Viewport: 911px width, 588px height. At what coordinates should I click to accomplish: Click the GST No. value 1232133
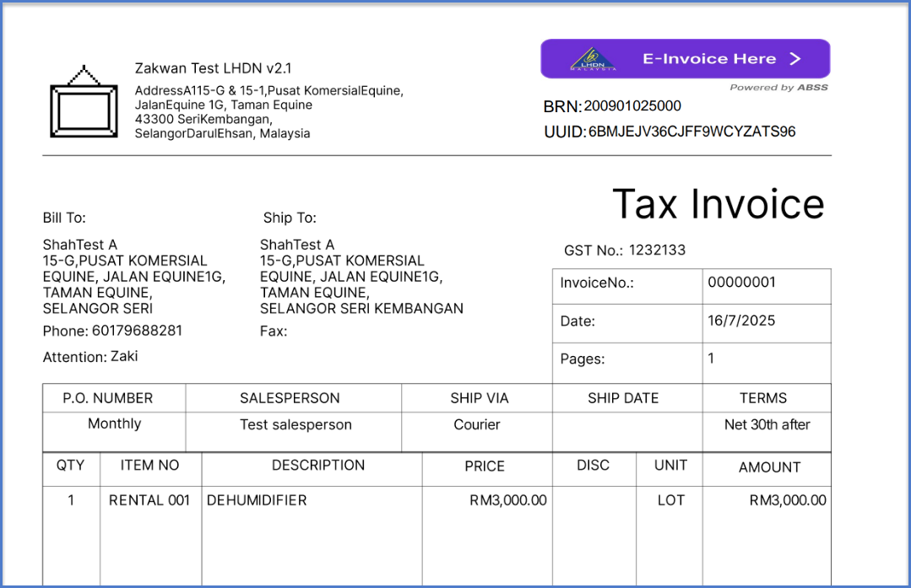pos(657,251)
